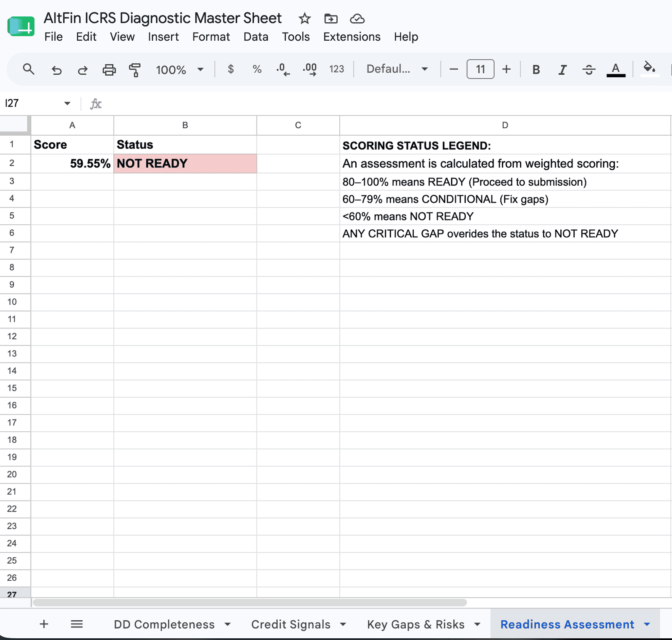Select the Score header cell
Screen dimensions: 672x640
(x=72, y=144)
